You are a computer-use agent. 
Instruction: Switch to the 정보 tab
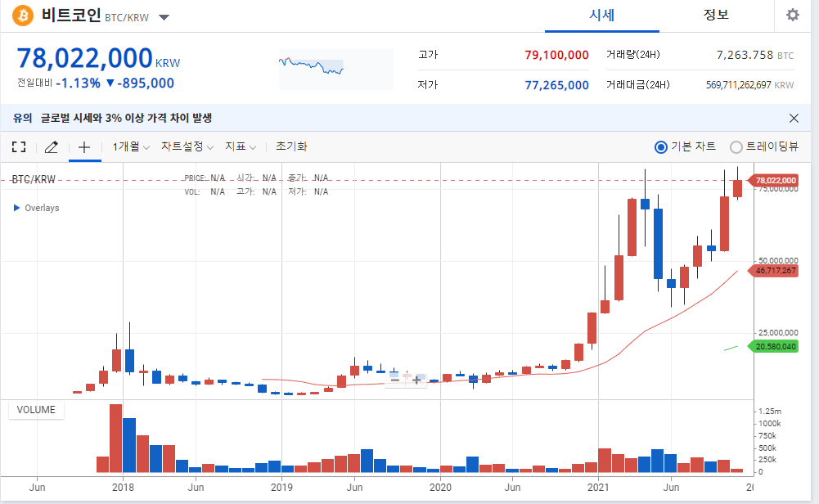click(716, 16)
